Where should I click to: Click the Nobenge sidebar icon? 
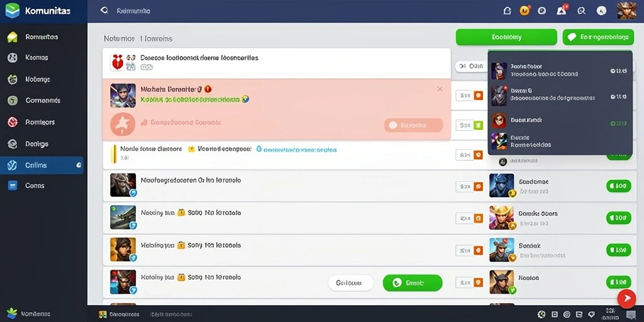[13, 79]
